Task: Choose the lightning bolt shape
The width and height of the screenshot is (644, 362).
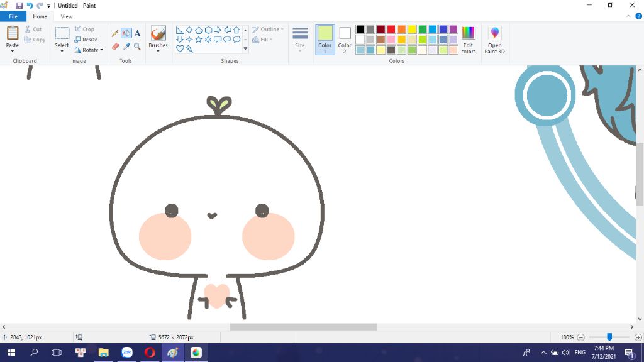Action: click(x=189, y=49)
